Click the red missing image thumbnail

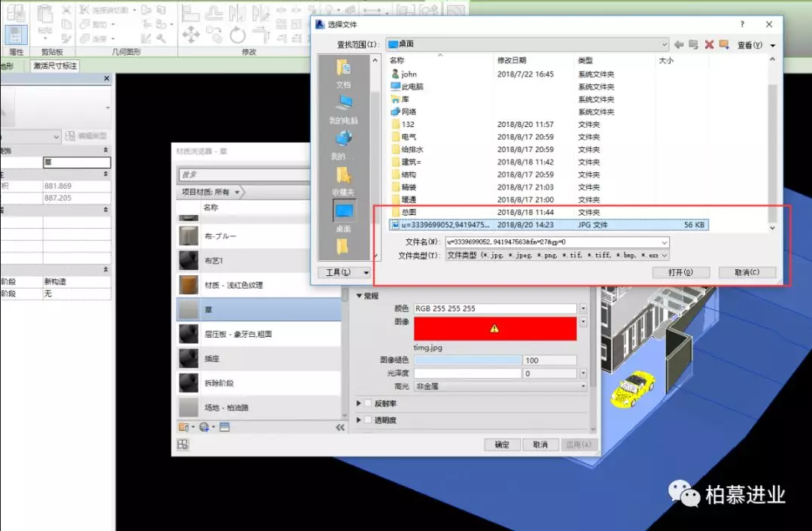pos(495,329)
